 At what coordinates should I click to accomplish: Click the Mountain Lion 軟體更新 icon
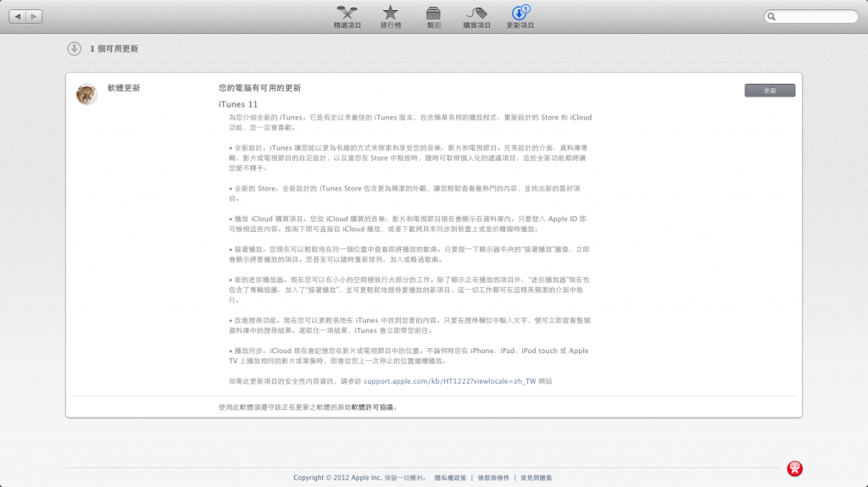(x=86, y=95)
